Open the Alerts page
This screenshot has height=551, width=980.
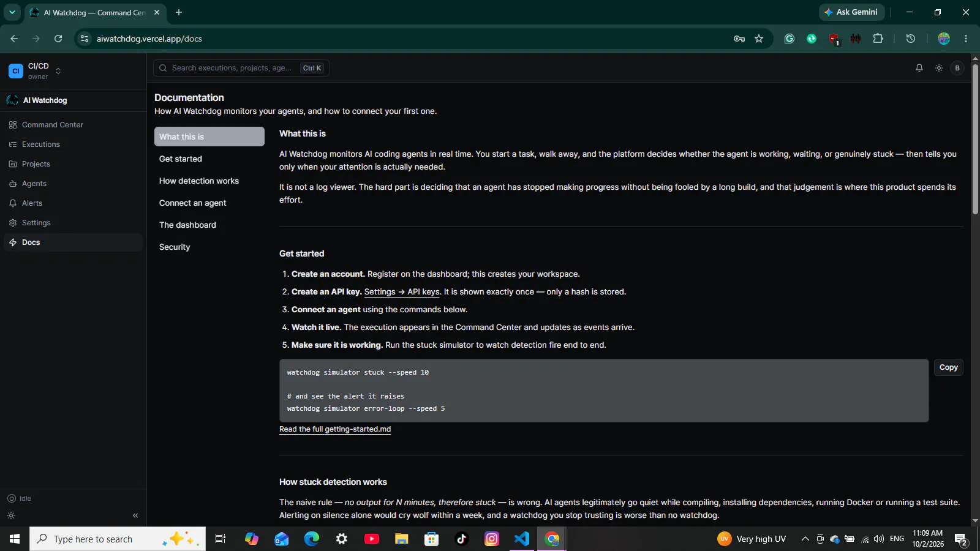tap(73, 203)
